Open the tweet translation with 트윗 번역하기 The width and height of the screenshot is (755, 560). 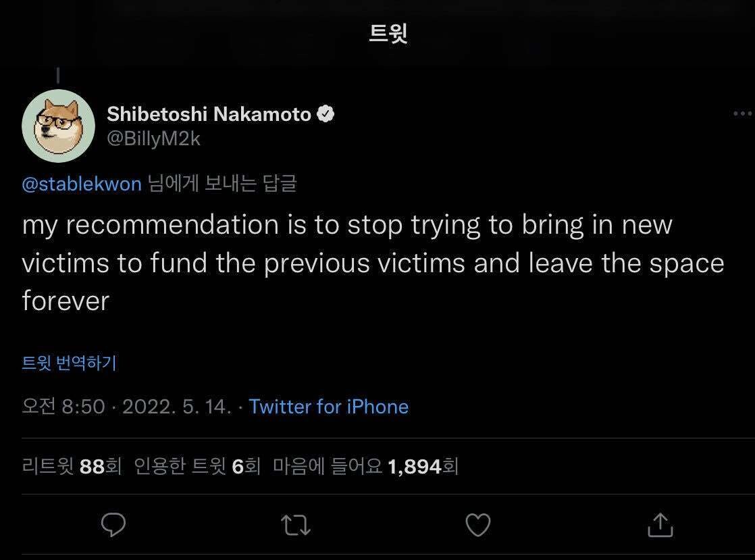pyautogui.click(x=69, y=363)
